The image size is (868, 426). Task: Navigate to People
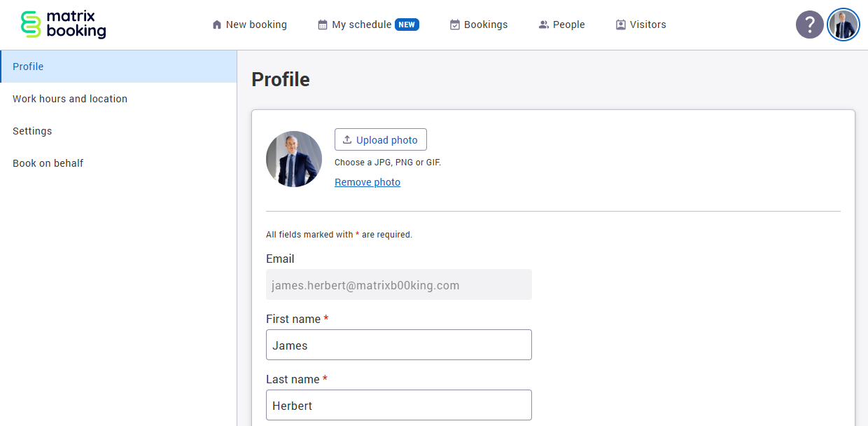click(562, 25)
